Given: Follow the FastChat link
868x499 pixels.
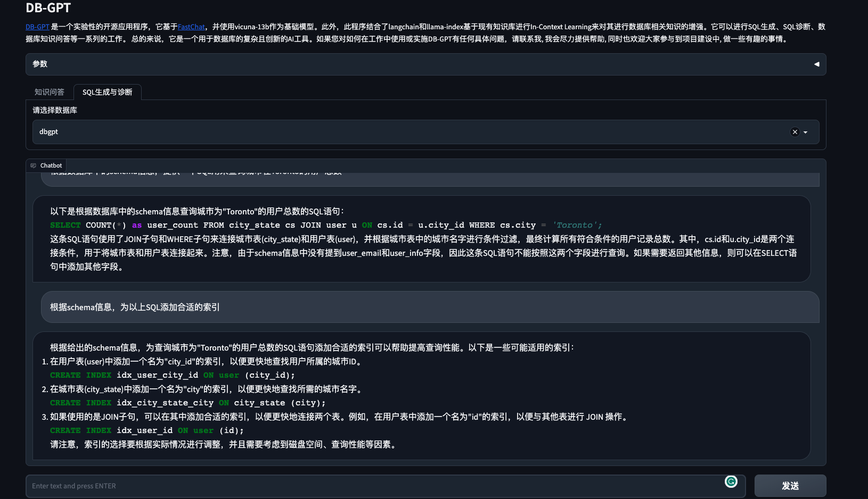Looking at the screenshot, I should (x=191, y=27).
